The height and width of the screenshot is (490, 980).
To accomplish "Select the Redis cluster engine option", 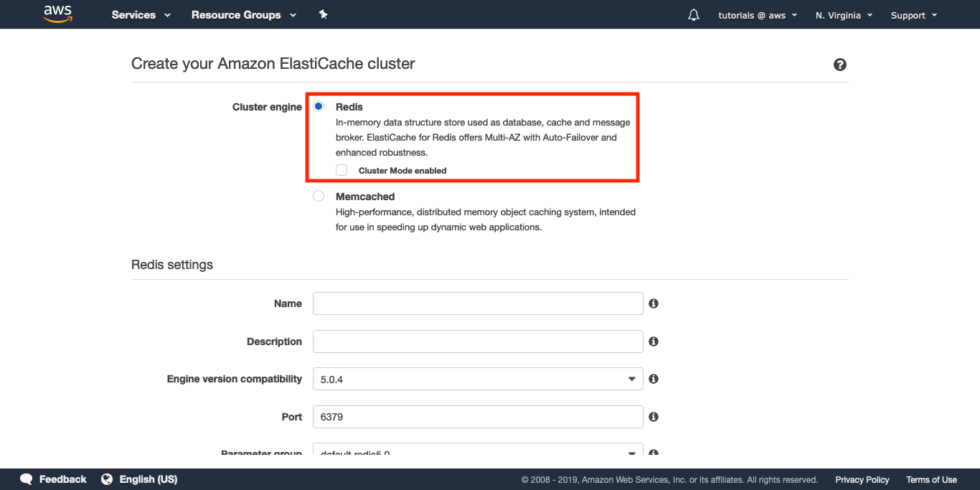I will tap(319, 106).
